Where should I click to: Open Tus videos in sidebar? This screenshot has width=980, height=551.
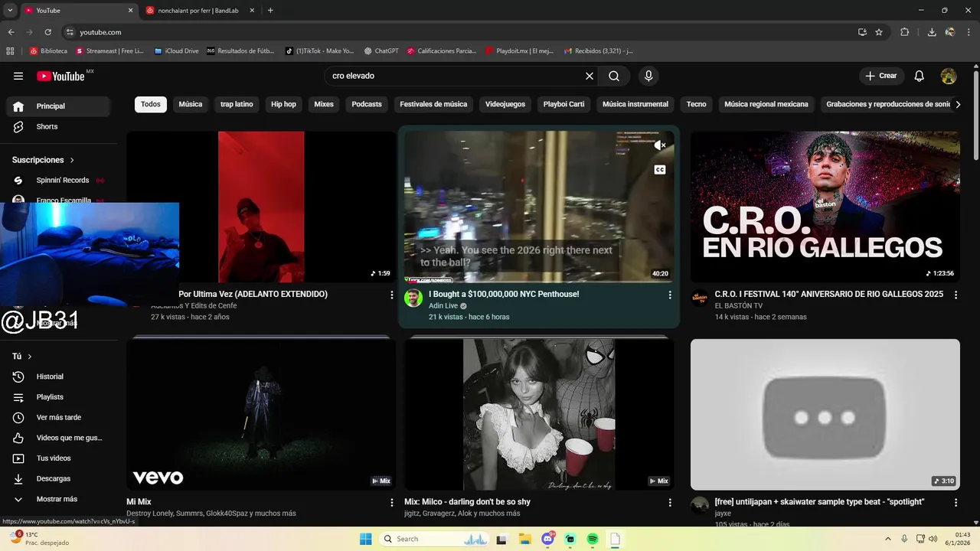[x=58, y=458]
